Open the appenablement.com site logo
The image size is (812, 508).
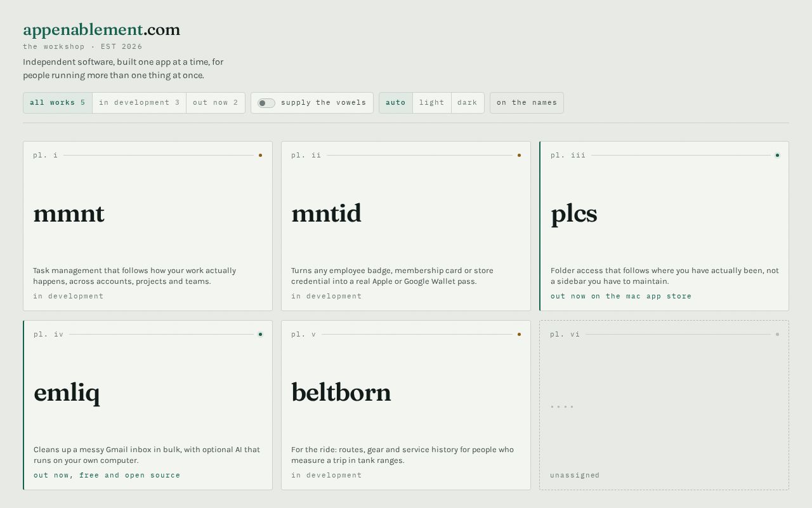point(101,30)
